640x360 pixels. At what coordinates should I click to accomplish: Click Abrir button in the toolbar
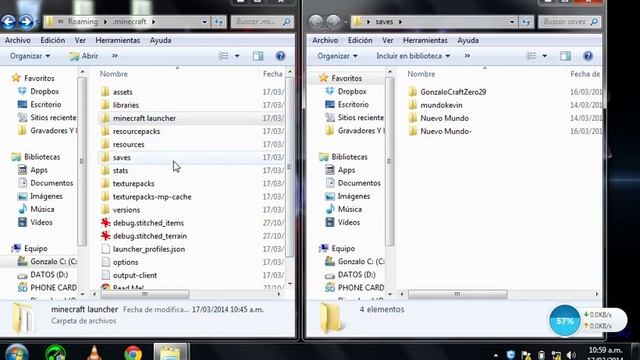click(84, 56)
